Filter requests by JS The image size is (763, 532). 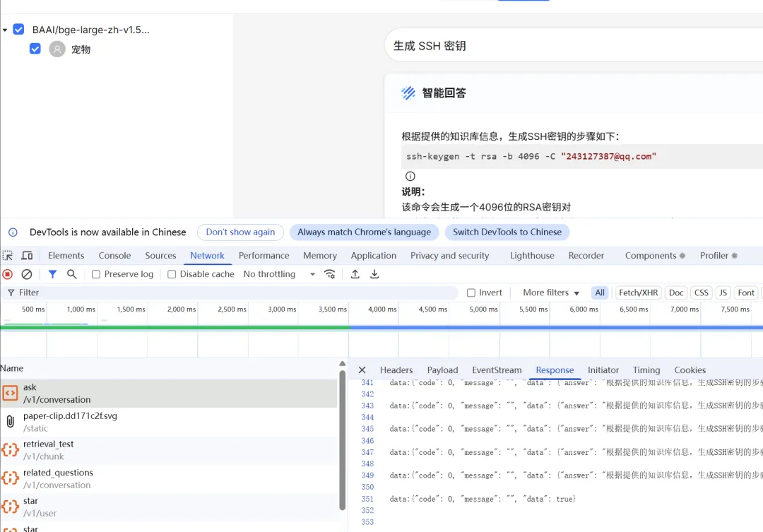[723, 292]
